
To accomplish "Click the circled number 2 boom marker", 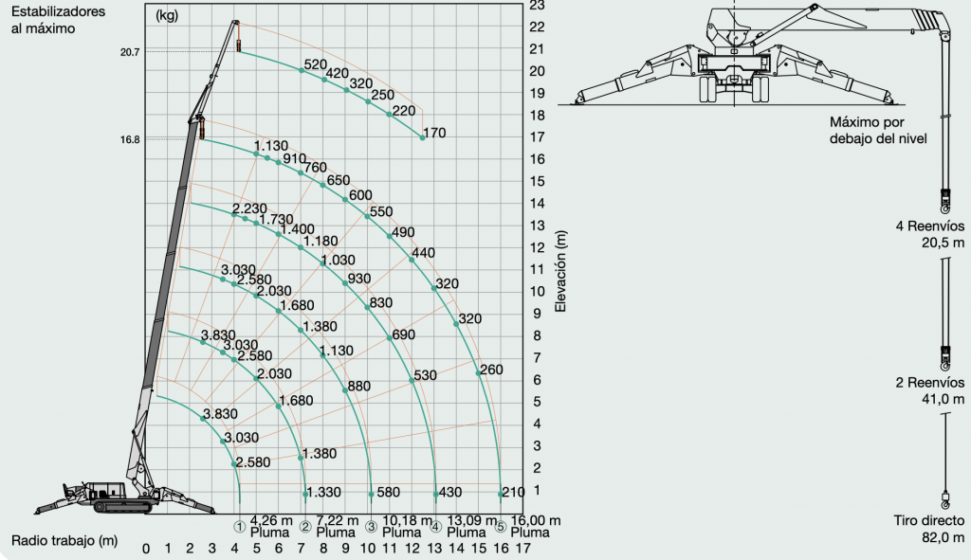I will click(305, 527).
